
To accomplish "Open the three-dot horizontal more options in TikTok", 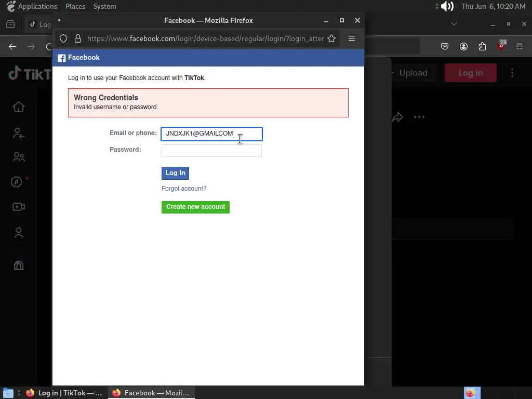I will point(419,117).
